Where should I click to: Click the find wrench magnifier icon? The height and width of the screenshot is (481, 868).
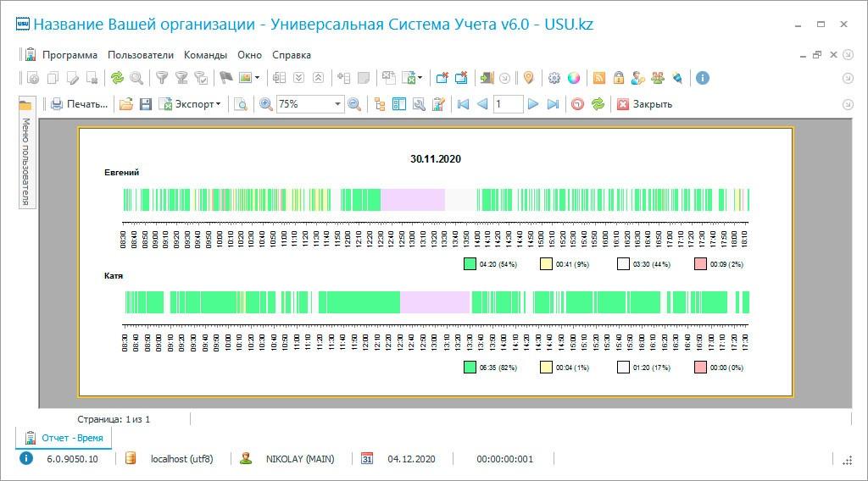419,104
